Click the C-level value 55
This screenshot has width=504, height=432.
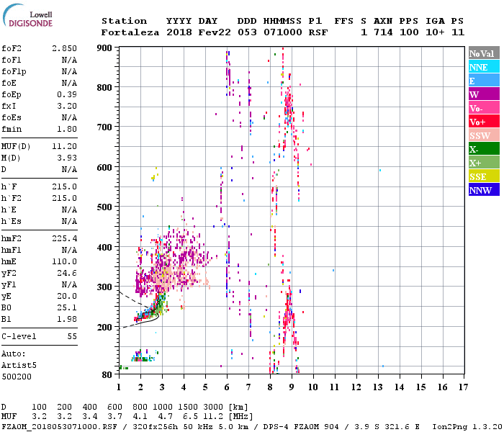pyautogui.click(x=72, y=336)
